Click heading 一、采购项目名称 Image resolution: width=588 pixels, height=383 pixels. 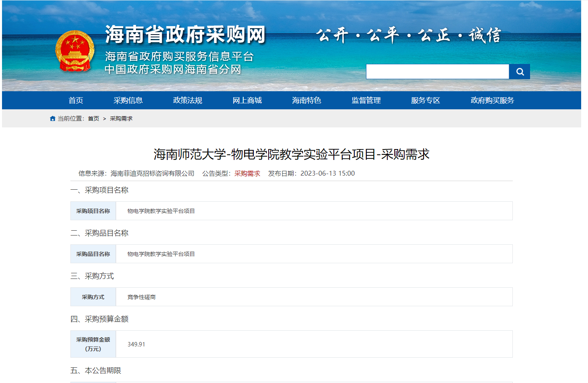(x=99, y=190)
